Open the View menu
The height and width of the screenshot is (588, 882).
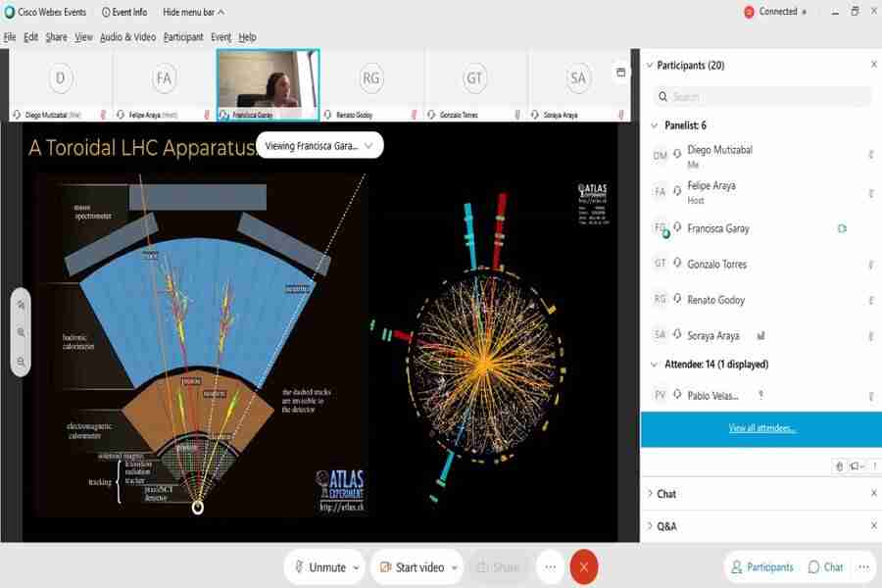(x=84, y=37)
